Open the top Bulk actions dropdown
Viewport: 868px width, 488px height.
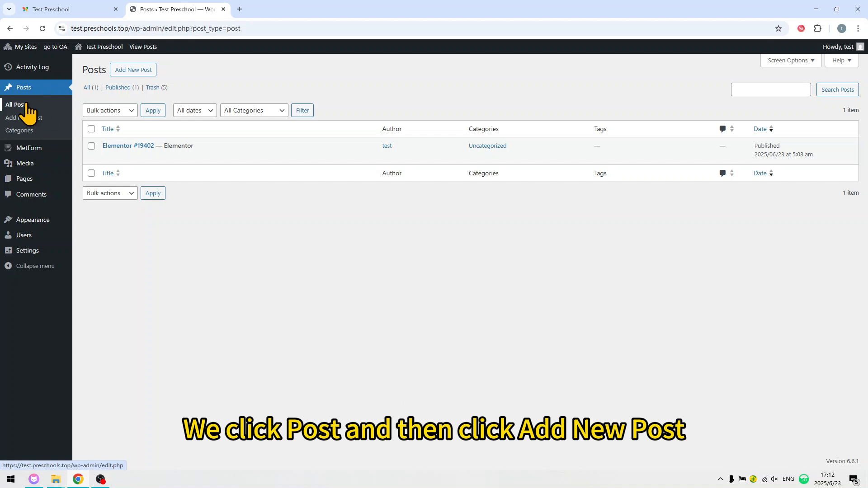point(110,110)
